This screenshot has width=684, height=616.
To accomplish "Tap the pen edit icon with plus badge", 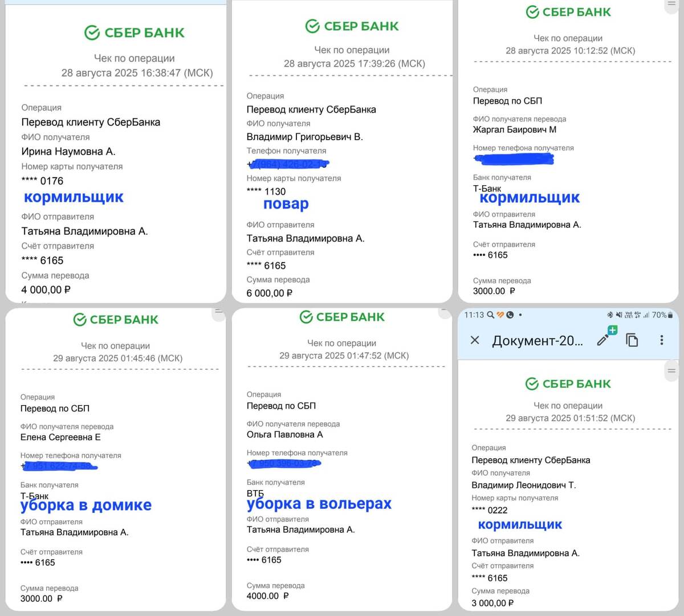I will [606, 337].
